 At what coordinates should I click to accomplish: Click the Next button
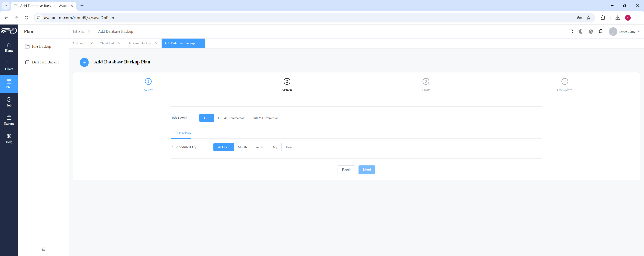pyautogui.click(x=367, y=170)
